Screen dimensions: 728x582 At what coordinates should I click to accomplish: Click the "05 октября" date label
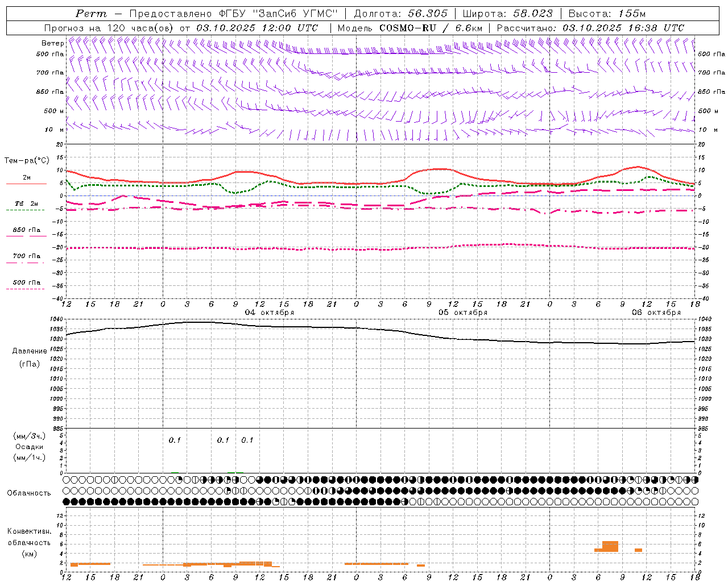click(463, 313)
